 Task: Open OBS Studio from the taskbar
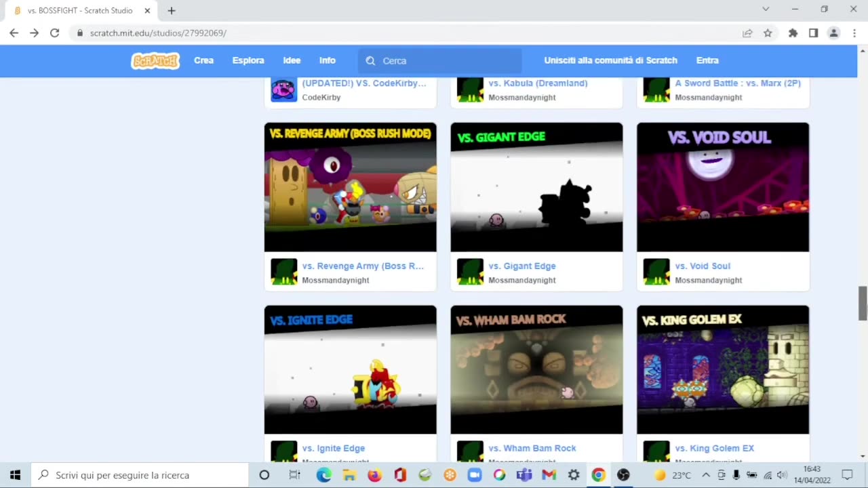[x=623, y=475]
